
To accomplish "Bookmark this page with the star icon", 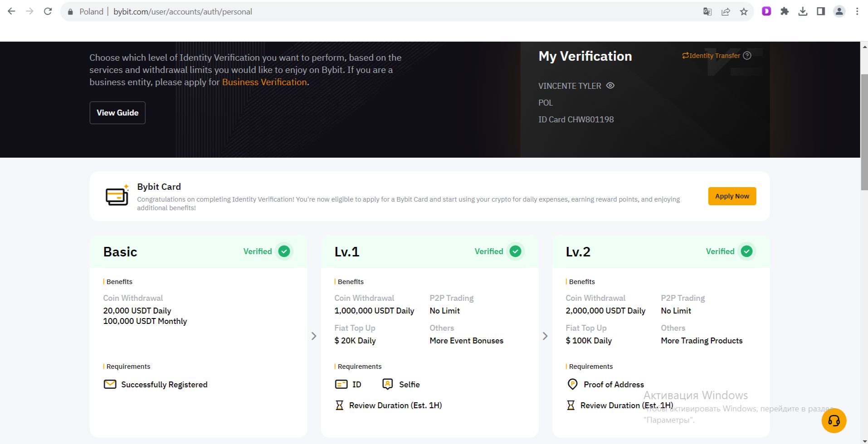I will coord(744,12).
